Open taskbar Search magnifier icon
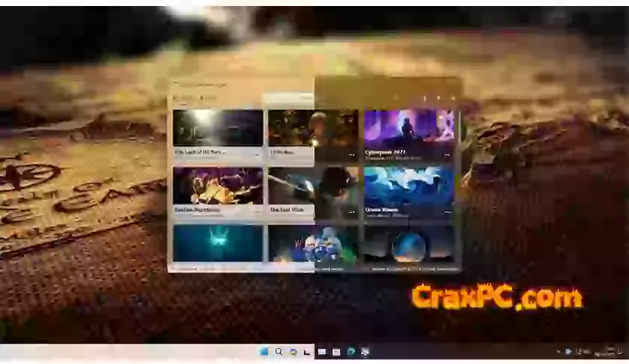 point(278,351)
